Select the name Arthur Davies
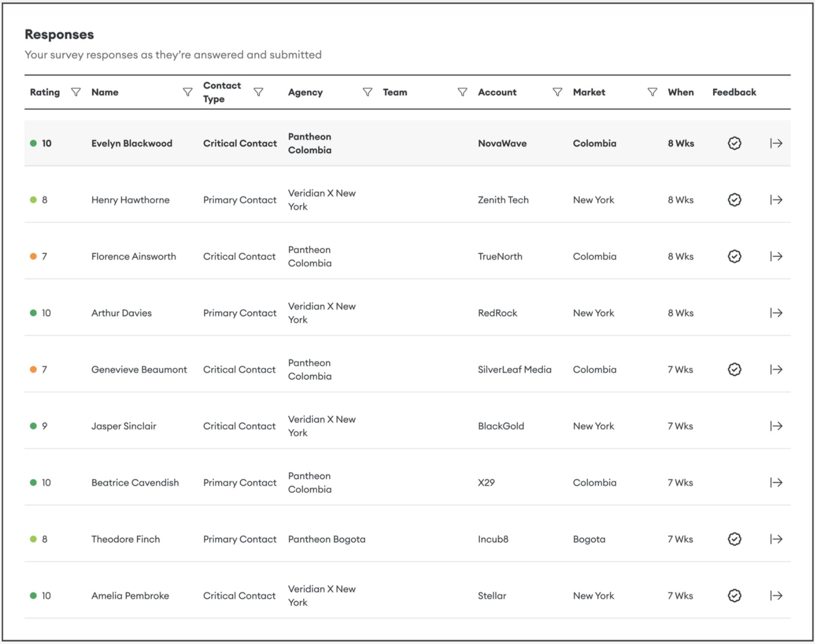 pos(121,313)
